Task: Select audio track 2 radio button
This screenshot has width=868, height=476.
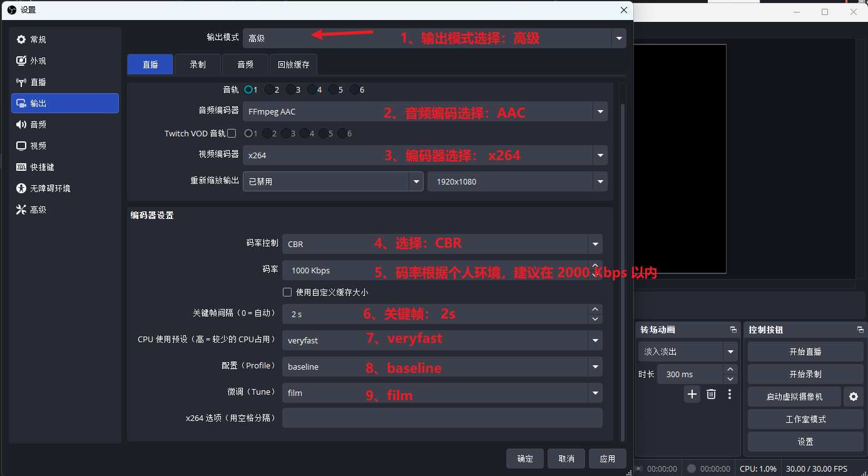Action: (269, 89)
